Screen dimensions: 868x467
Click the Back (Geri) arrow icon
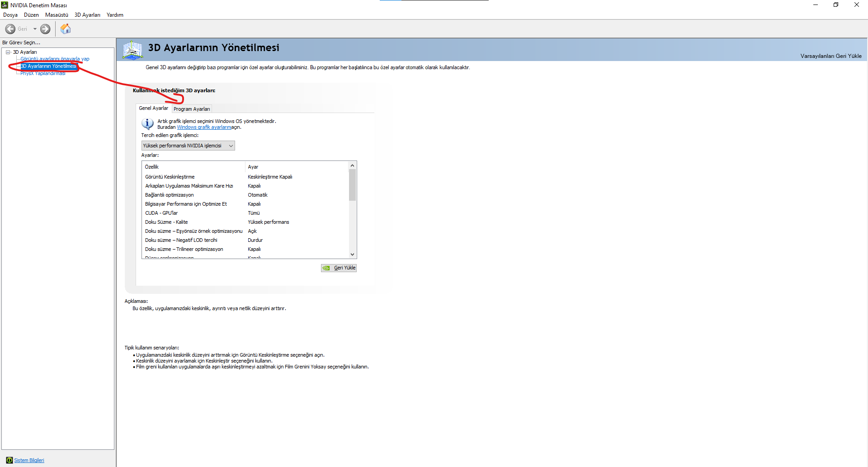point(10,29)
